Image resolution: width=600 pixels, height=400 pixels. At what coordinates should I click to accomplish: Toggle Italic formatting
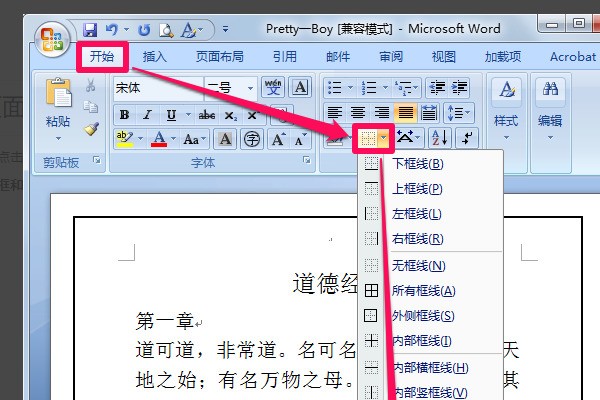coord(147,115)
